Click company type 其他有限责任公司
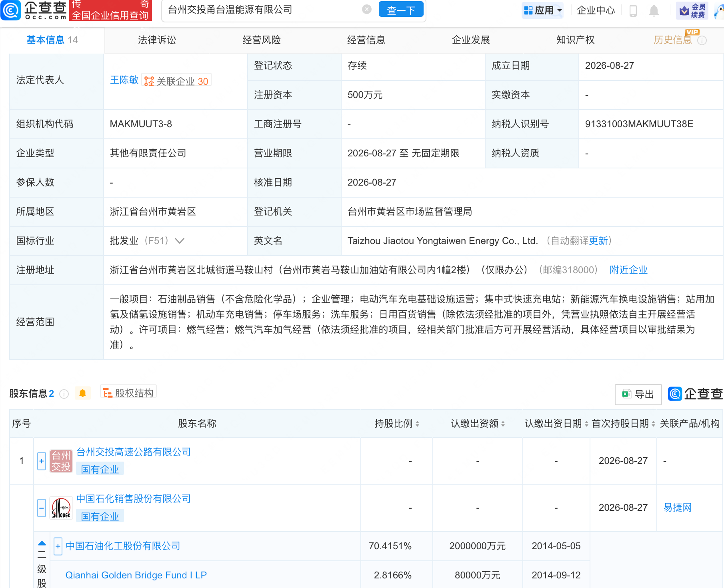Screen dimensions: 724x588 (148, 153)
